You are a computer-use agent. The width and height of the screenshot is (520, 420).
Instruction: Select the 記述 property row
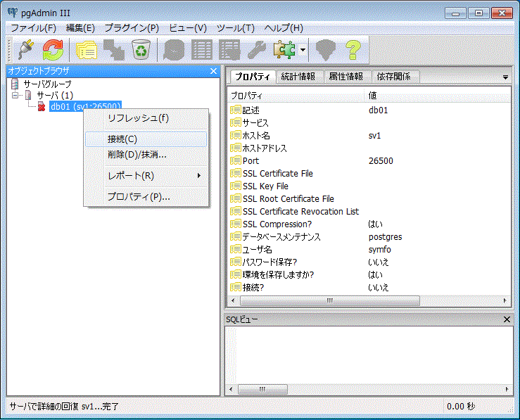369,110
